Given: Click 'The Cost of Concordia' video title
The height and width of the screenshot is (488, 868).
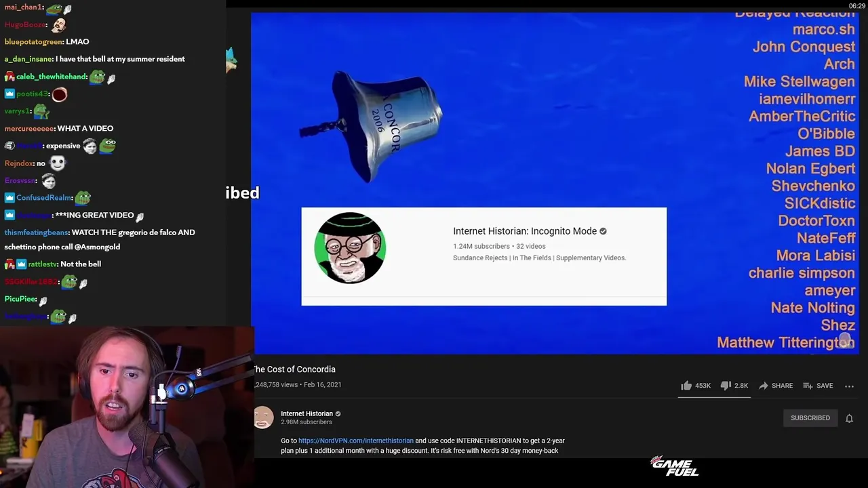Looking at the screenshot, I should point(294,369).
